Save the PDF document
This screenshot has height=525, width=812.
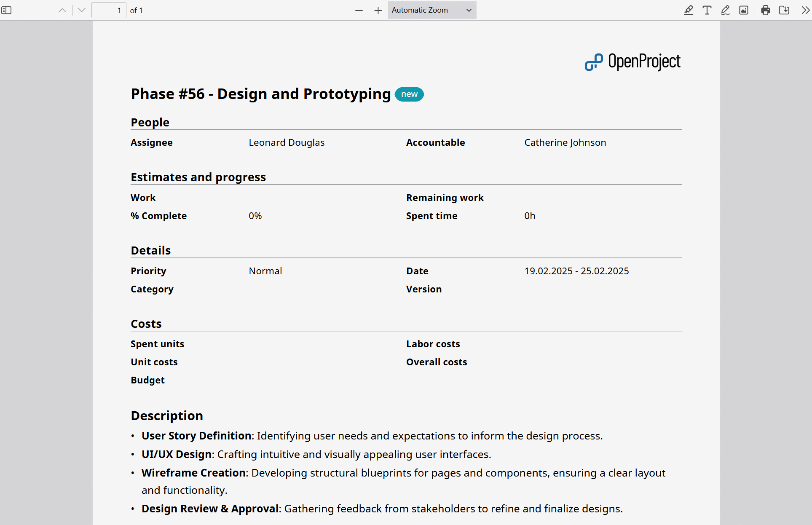[784, 10]
